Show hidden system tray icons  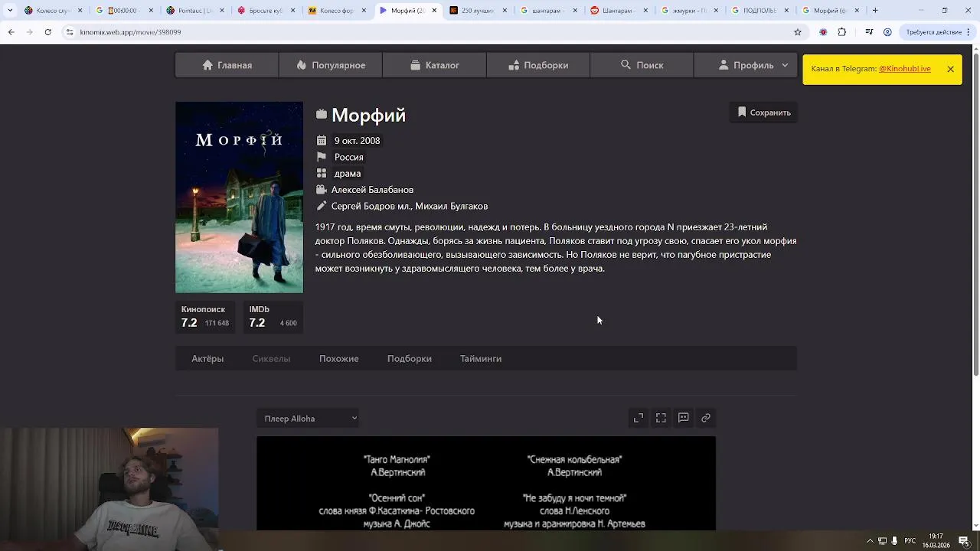(870, 541)
